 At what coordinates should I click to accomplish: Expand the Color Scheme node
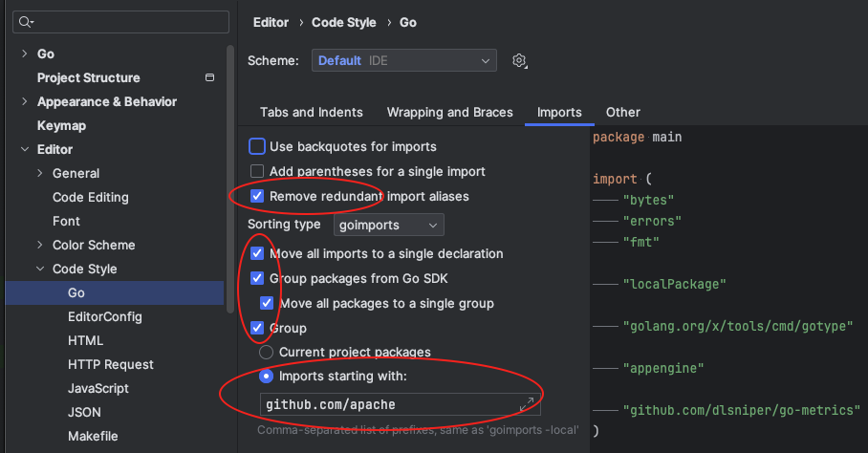40,246
